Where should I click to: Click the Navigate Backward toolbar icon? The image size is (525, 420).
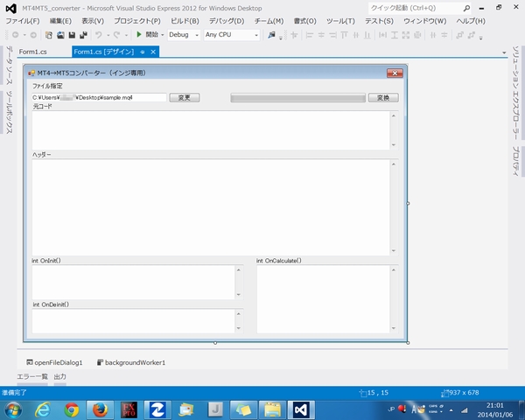pyautogui.click(x=15, y=35)
